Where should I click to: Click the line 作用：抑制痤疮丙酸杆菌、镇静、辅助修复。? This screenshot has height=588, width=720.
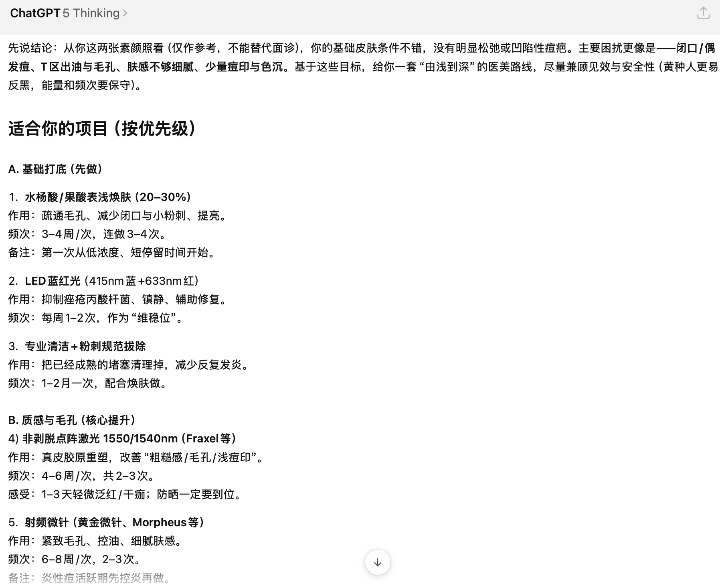[119, 299]
